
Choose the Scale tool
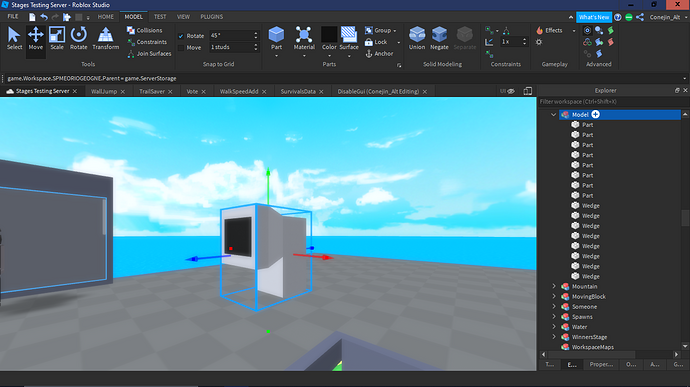tap(57, 38)
